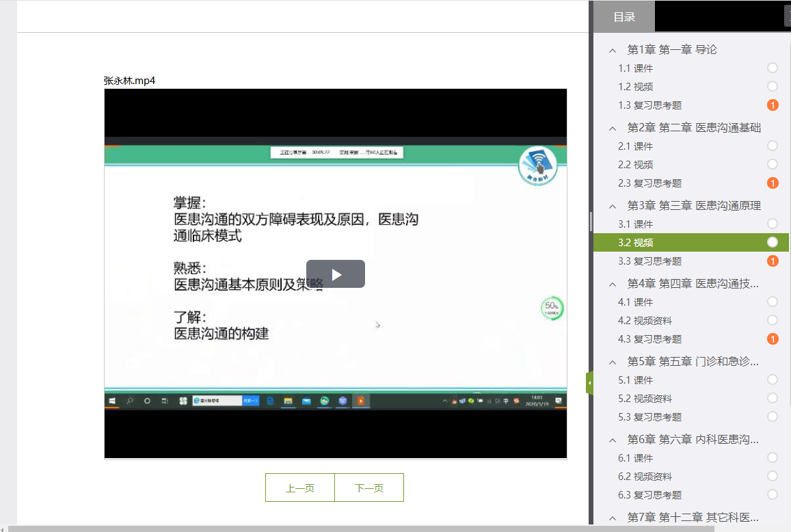Open 5.2 视频资料
Screen dimensions: 791x532
point(645,399)
